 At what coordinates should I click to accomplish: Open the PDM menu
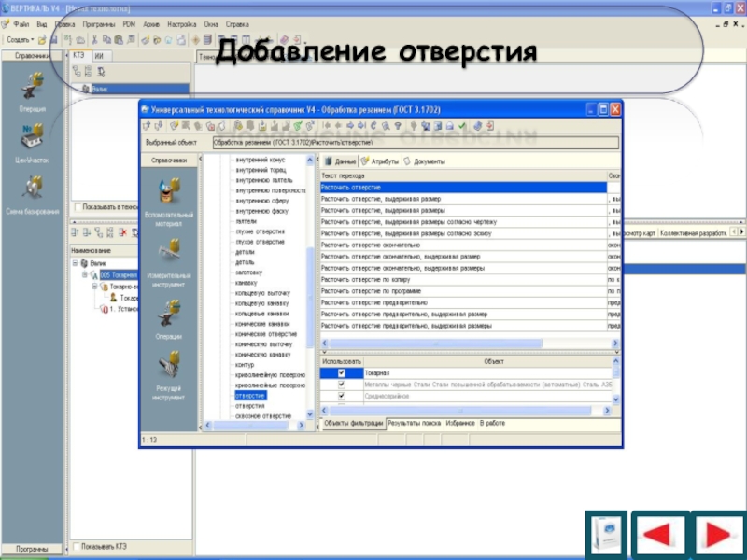(129, 24)
